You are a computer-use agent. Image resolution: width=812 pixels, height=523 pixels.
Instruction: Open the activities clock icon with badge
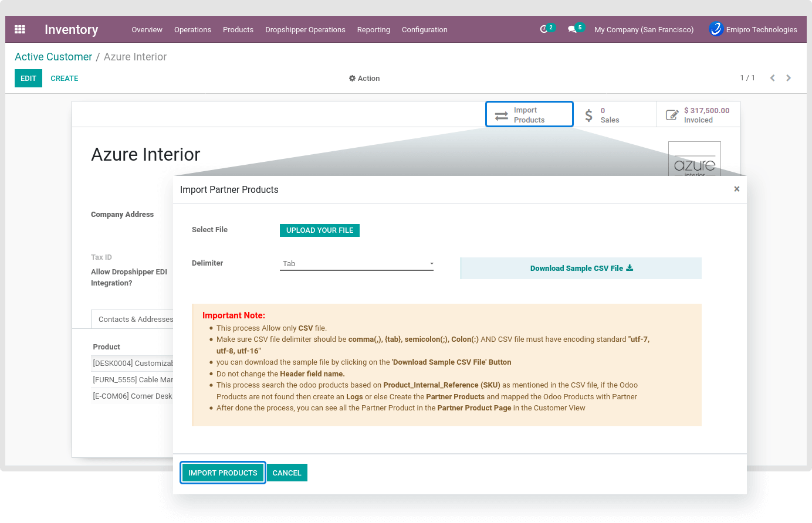click(x=544, y=29)
